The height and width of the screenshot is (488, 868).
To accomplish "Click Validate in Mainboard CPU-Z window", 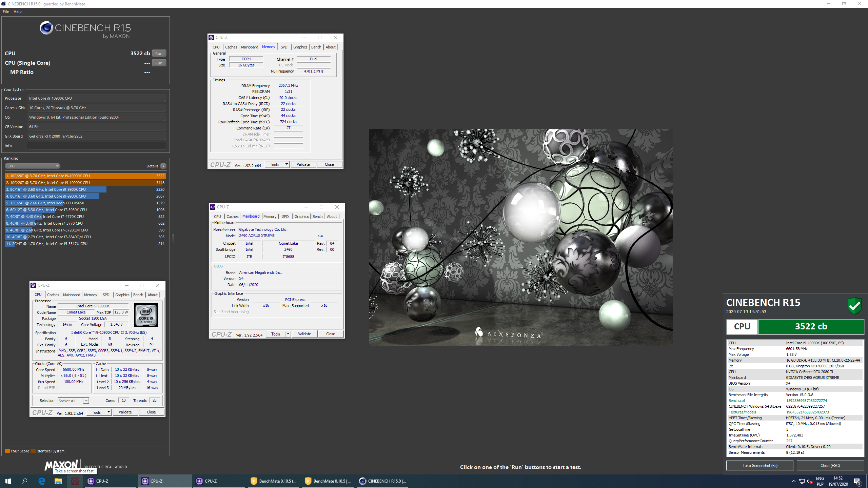I will tap(304, 334).
